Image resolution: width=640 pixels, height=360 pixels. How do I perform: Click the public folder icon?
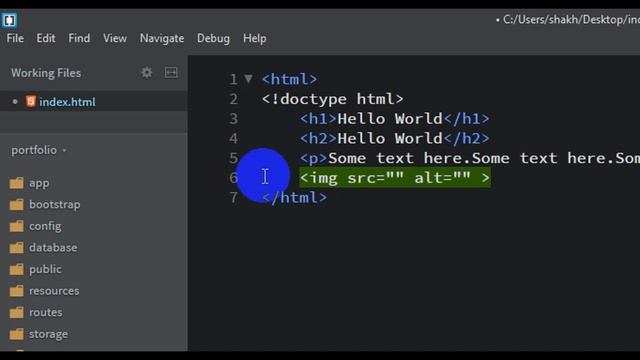(16, 269)
